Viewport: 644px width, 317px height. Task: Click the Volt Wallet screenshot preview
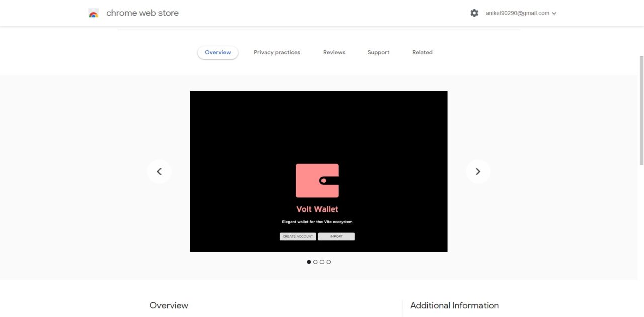tap(318, 171)
